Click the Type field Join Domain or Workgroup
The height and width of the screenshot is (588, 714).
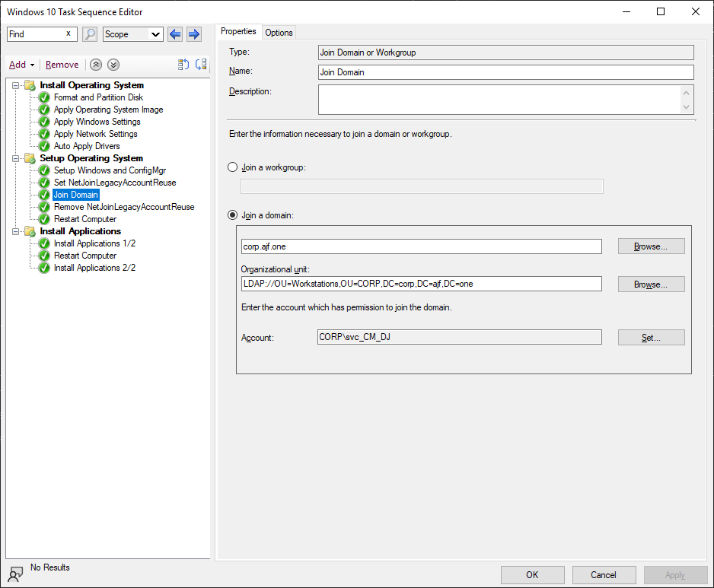coord(506,52)
